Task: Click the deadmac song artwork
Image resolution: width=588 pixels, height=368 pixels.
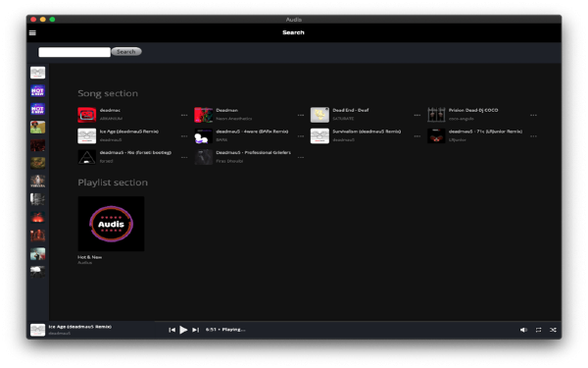Action: click(x=86, y=115)
